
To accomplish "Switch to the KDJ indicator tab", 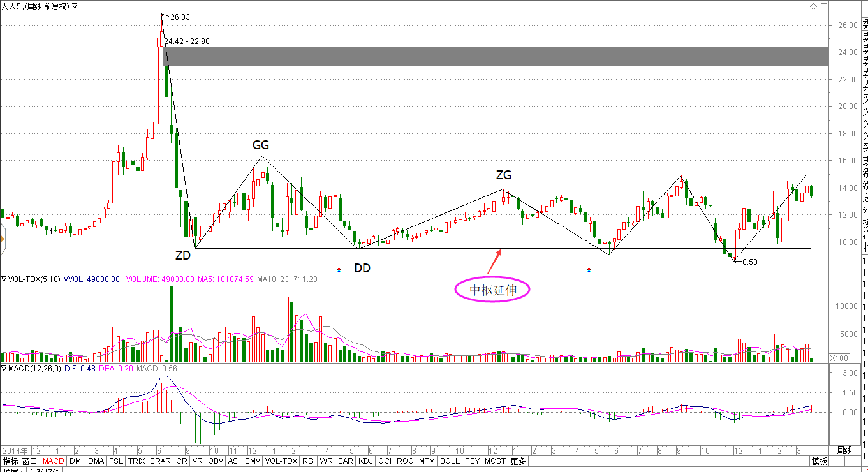I will [x=365, y=461].
